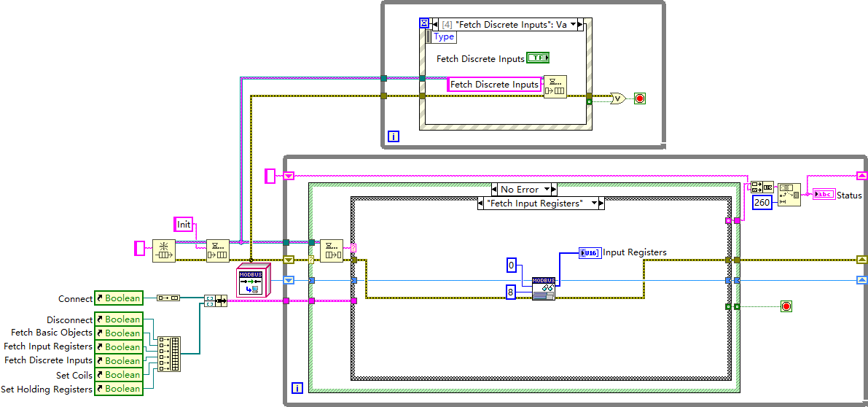
Task: Click the 260 numeric constant
Action: tap(762, 203)
